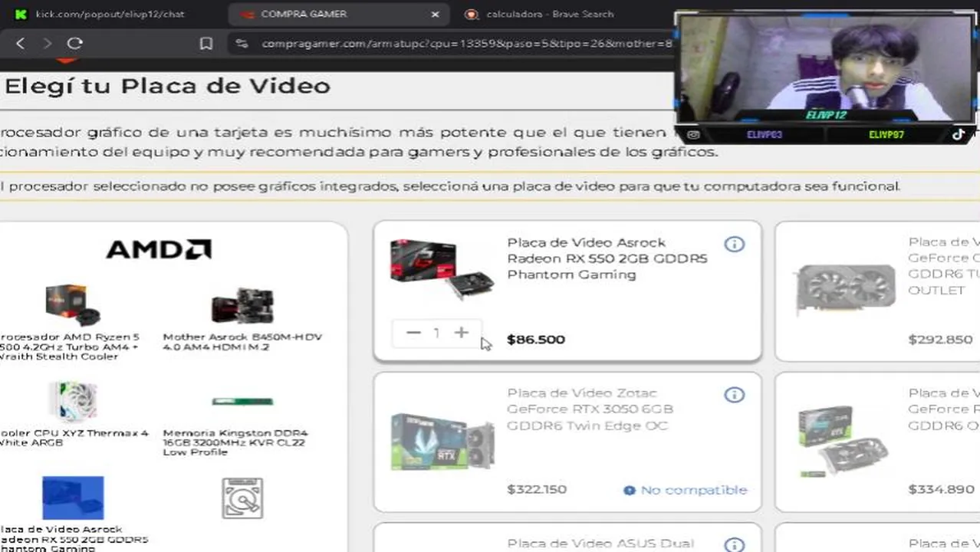
Task: Select the AMD Ryzen 5 processor thumbnail
Action: (x=72, y=304)
